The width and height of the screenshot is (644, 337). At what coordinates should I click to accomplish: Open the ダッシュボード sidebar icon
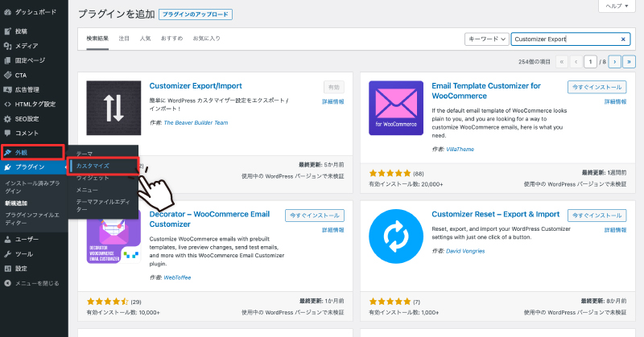(x=7, y=12)
